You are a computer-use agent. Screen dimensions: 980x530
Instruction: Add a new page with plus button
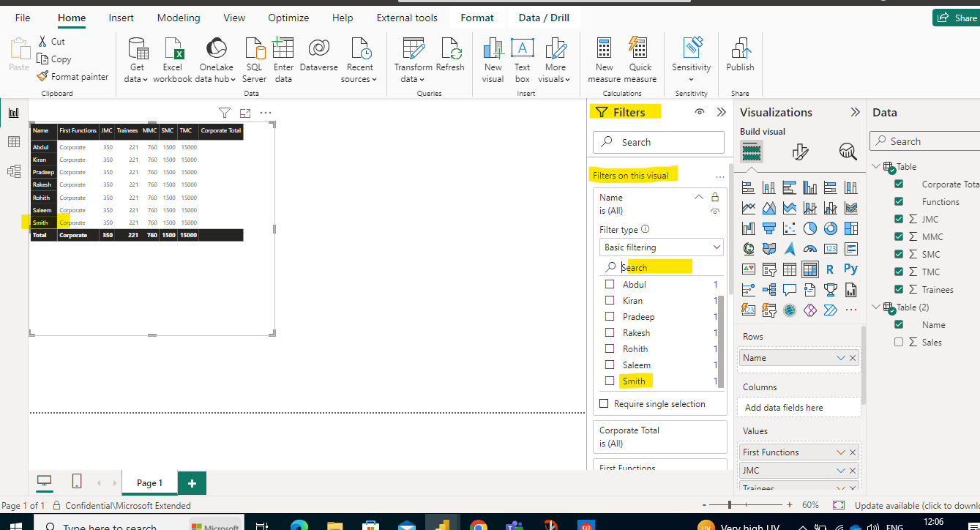(192, 483)
